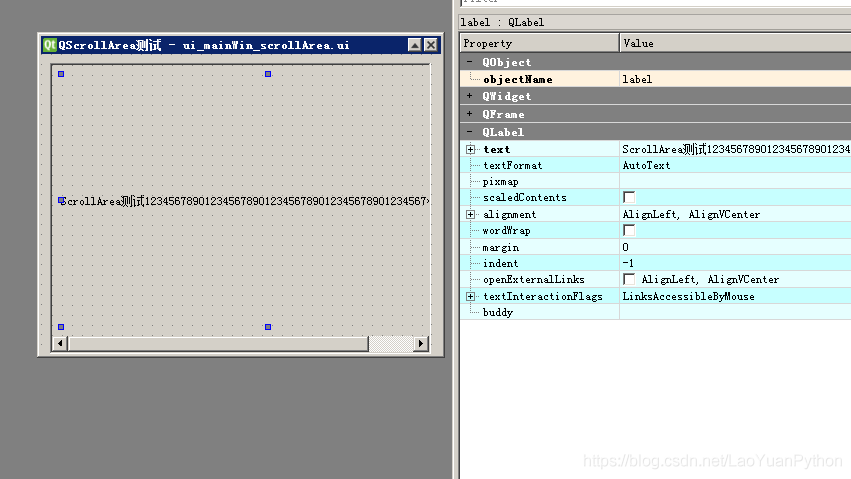
Task: Select the objectName value field
Action: [735, 79]
